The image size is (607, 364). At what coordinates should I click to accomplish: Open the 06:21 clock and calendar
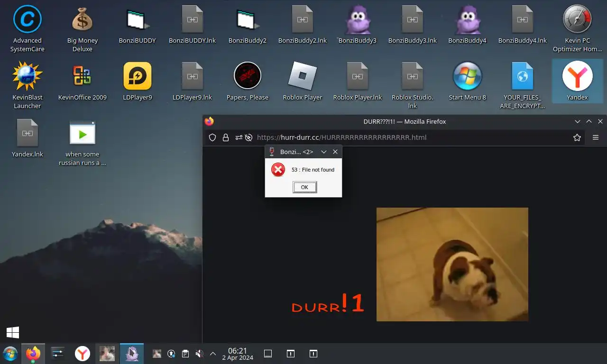238,354
